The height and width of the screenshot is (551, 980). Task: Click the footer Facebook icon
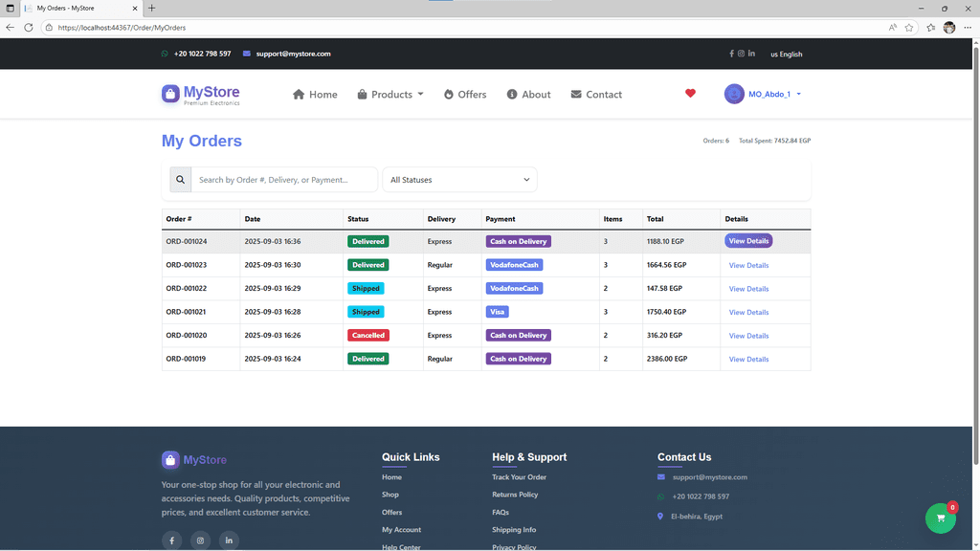171,540
